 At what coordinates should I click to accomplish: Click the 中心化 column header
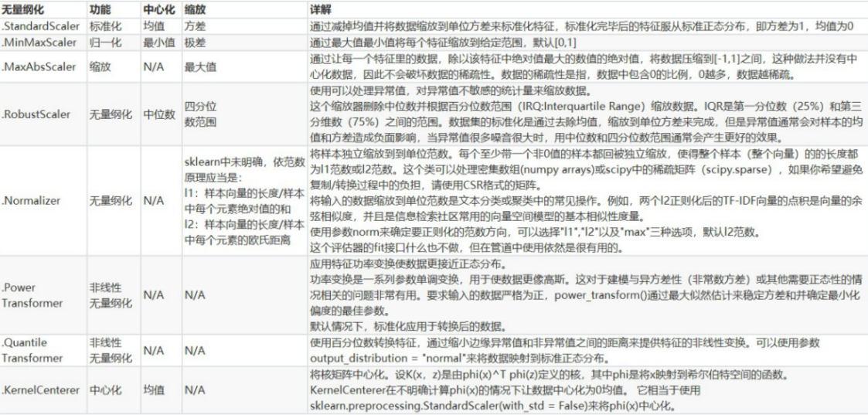tap(159, 10)
